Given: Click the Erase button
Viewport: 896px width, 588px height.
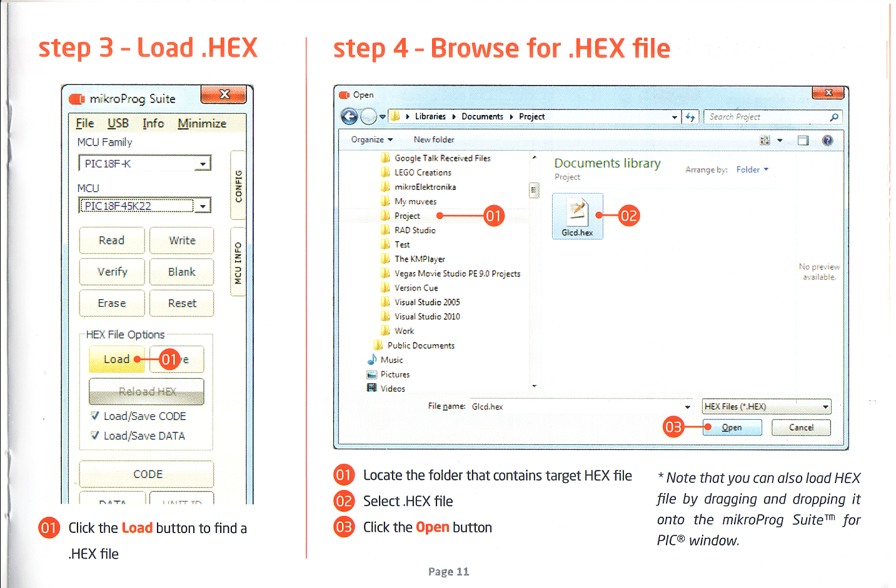Looking at the screenshot, I should (x=112, y=303).
